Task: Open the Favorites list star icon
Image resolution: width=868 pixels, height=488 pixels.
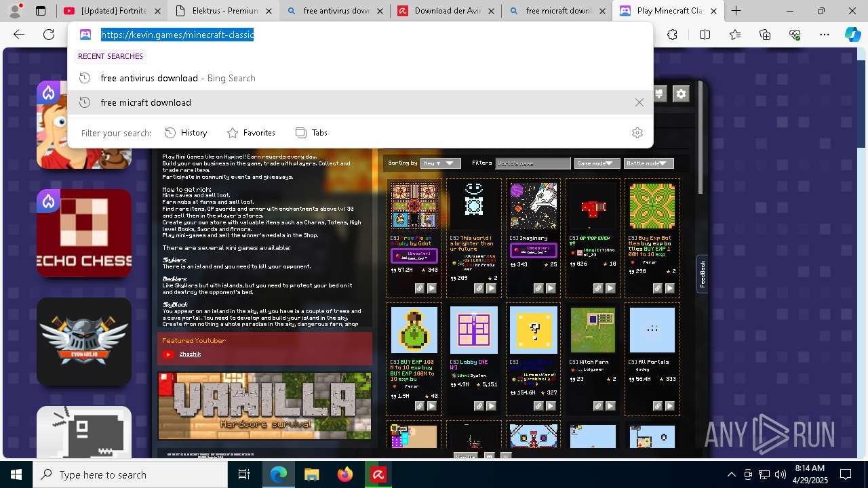Action: (x=735, y=35)
